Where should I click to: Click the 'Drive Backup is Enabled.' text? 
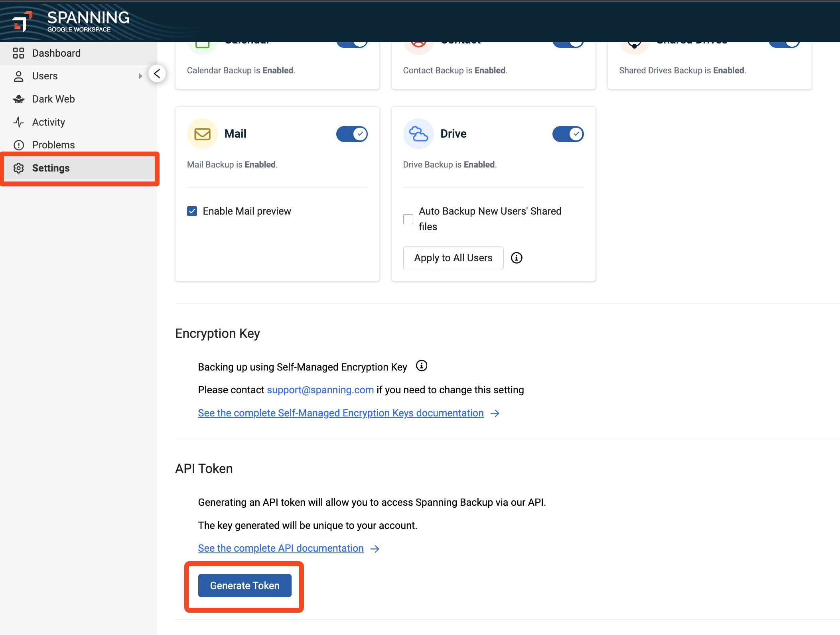[450, 164]
